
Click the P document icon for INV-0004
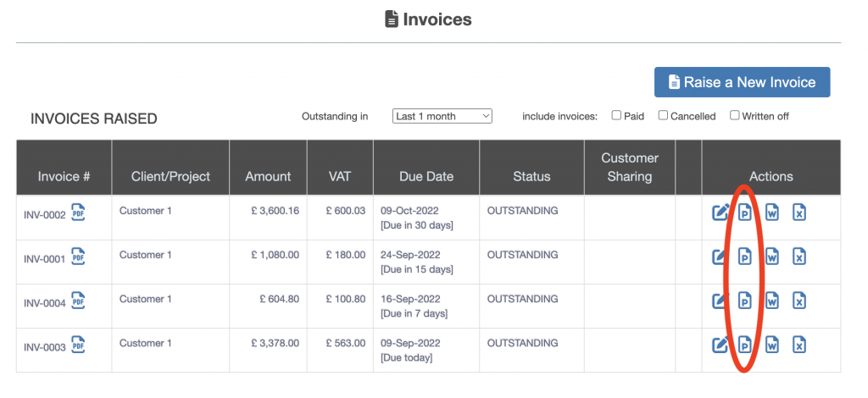coord(744,301)
